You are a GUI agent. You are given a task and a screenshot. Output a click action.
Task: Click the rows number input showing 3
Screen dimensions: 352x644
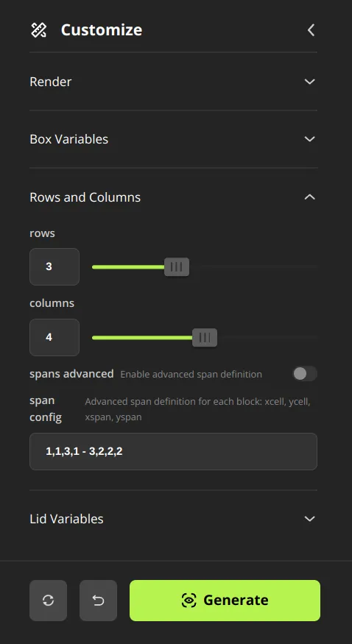click(54, 266)
